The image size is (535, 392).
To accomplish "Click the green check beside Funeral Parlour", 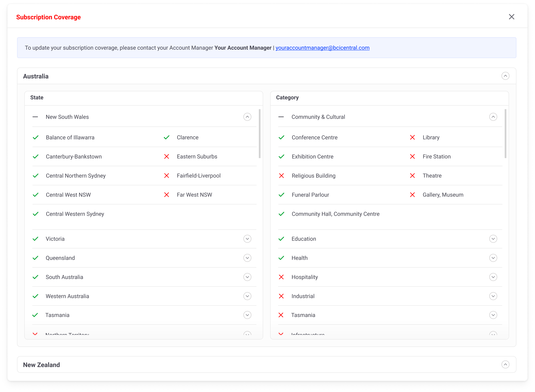I will (x=281, y=195).
